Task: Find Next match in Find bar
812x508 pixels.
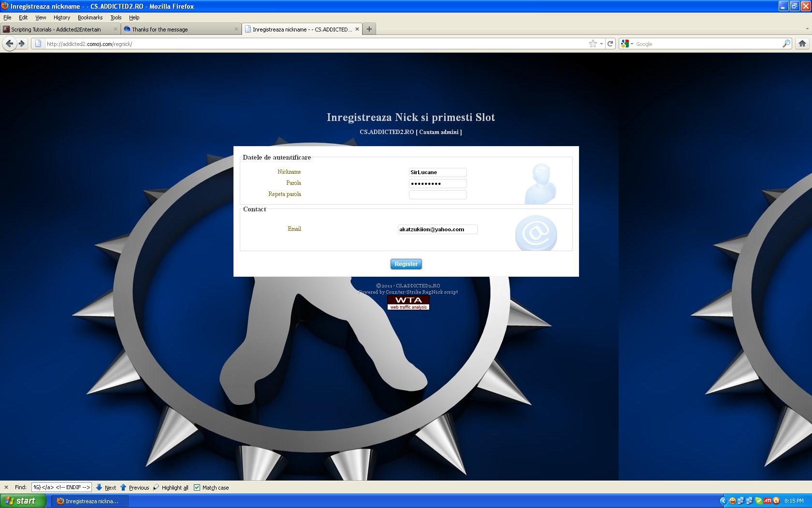Action: (106, 487)
